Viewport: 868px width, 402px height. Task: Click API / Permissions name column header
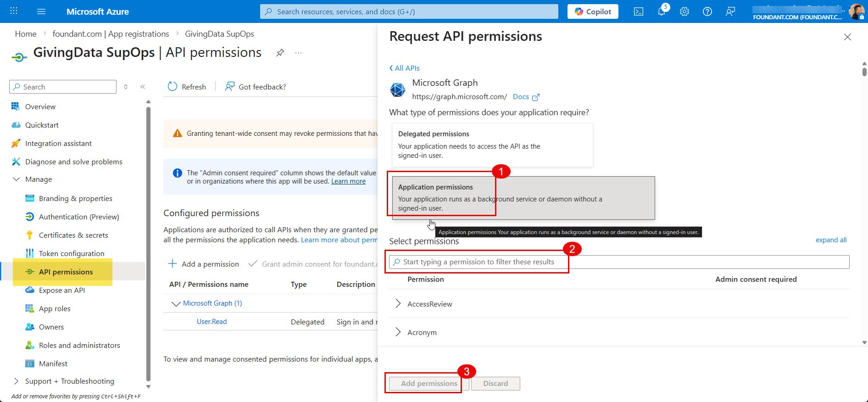point(209,285)
